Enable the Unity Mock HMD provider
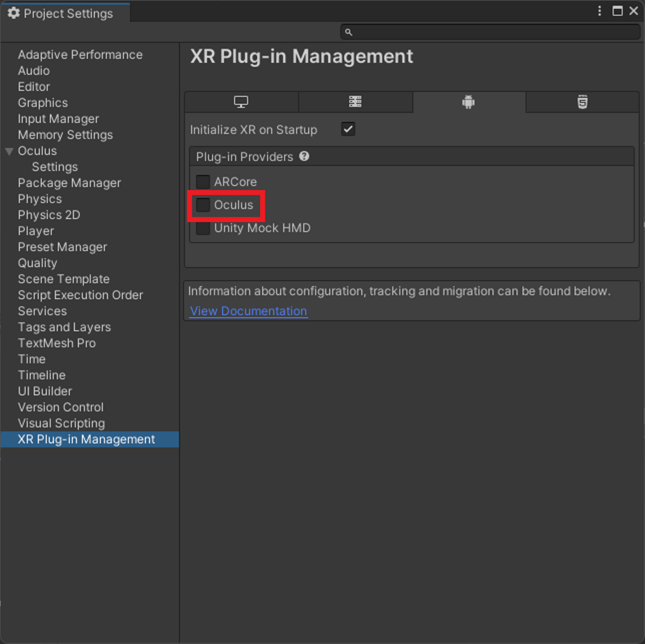The image size is (645, 644). click(x=203, y=228)
